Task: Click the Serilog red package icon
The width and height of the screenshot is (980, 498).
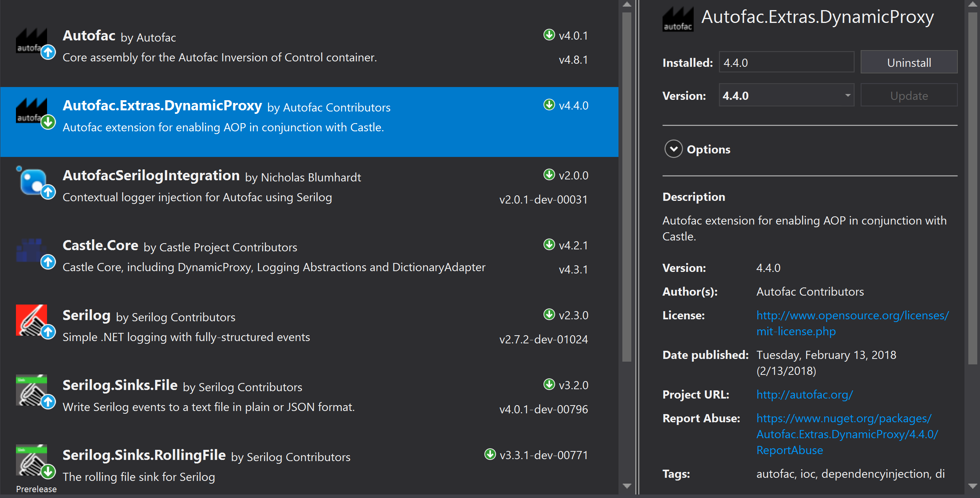Action: click(x=31, y=320)
